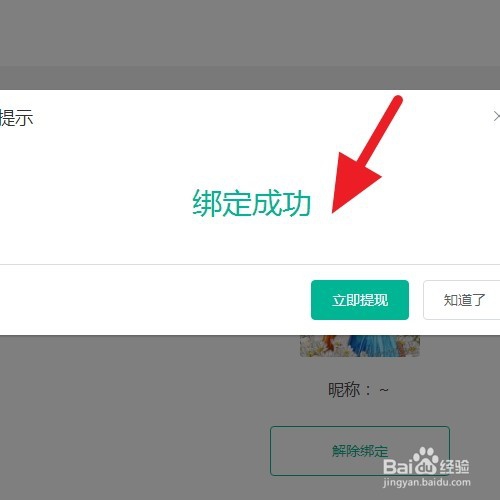Click the 提示 dialog title
This screenshot has width=500, height=500.
[x=16, y=117]
